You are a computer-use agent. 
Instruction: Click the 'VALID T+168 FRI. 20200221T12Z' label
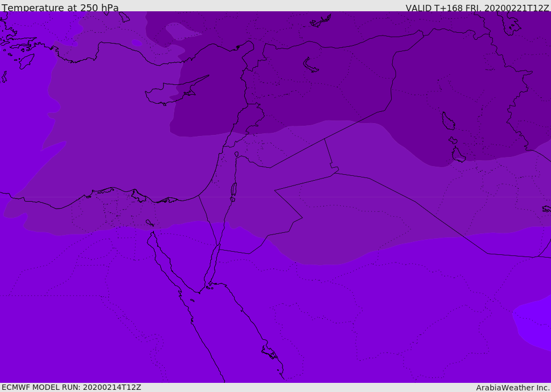coord(477,8)
